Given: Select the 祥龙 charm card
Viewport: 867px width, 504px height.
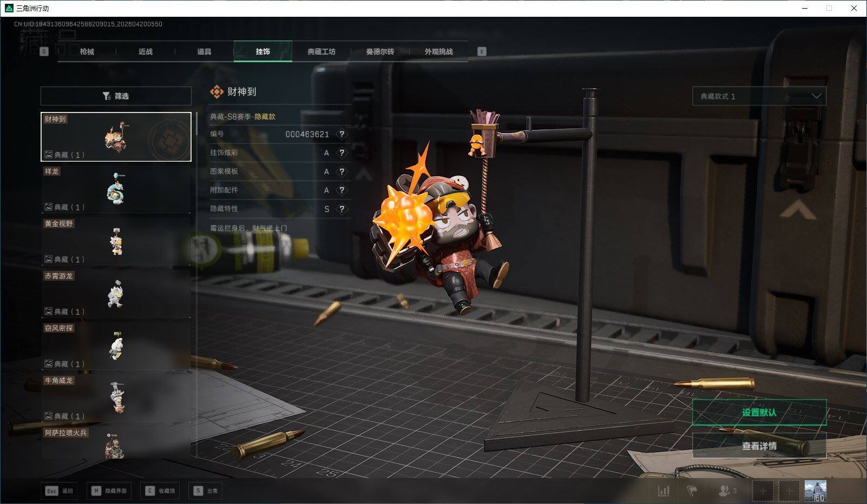Looking at the screenshot, I should point(116,189).
